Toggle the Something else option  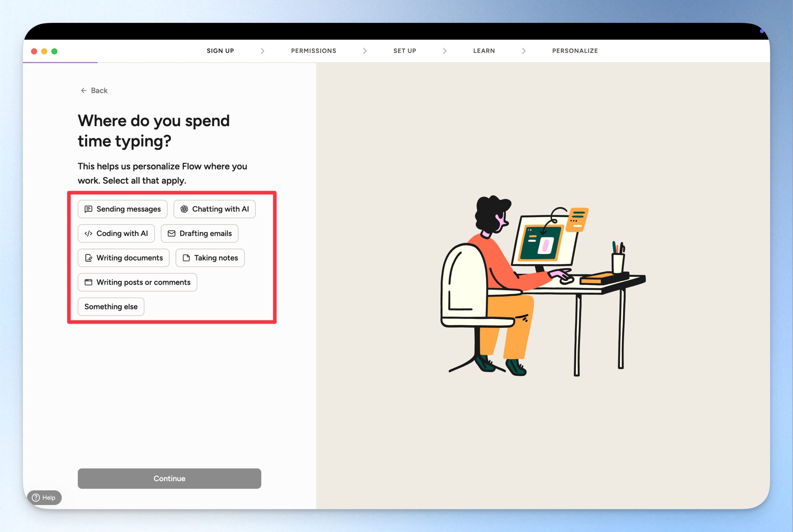(111, 307)
